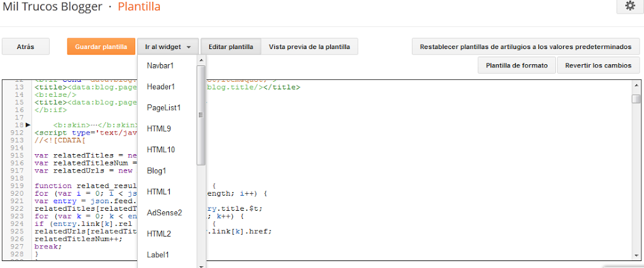Select Navbar1 from widget list
The width and height of the screenshot is (644, 268).
tap(160, 65)
